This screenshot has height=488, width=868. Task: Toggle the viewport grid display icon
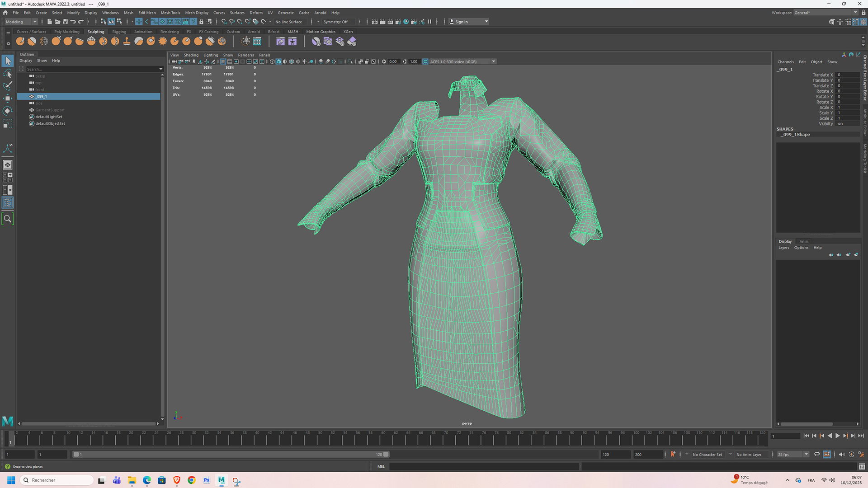click(x=223, y=61)
